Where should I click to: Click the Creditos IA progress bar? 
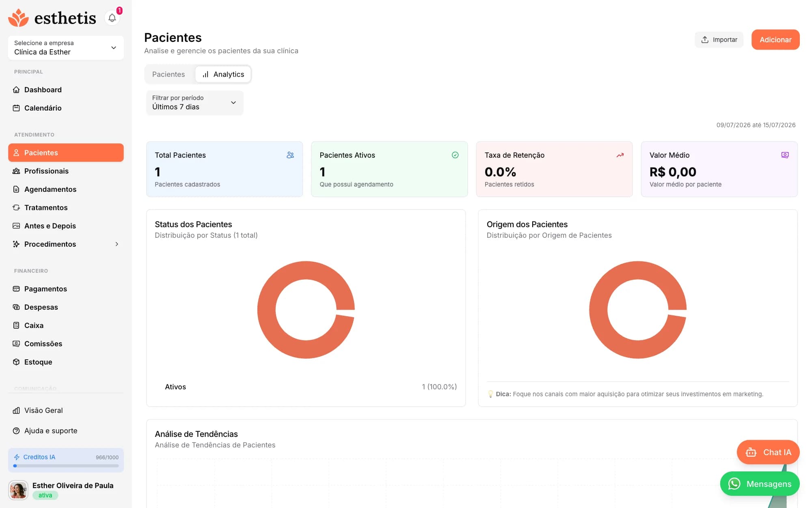pos(66,466)
